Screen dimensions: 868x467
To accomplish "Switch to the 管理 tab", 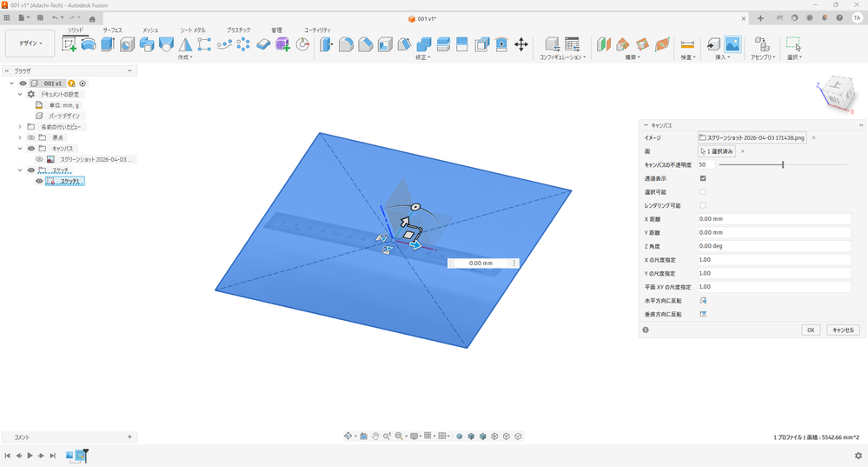I will pos(276,30).
